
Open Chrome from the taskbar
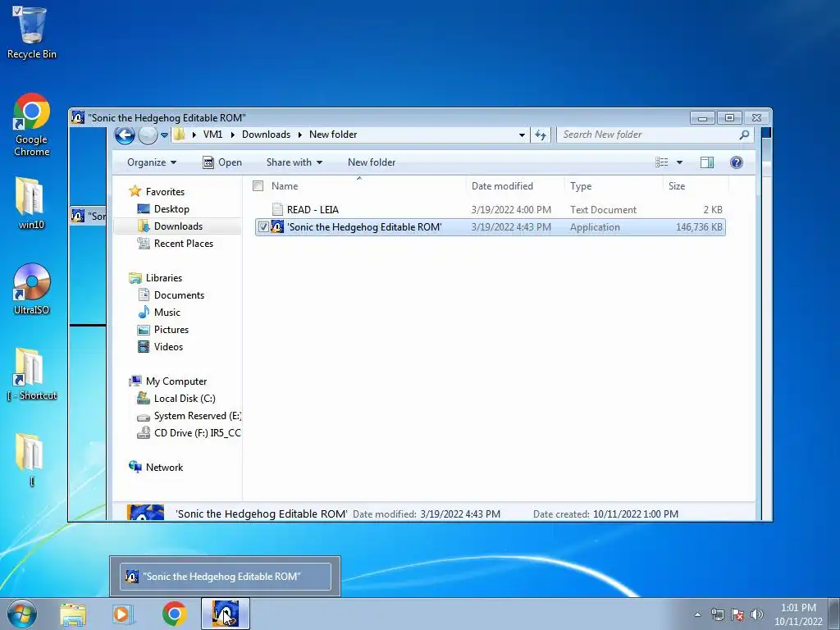click(x=174, y=614)
